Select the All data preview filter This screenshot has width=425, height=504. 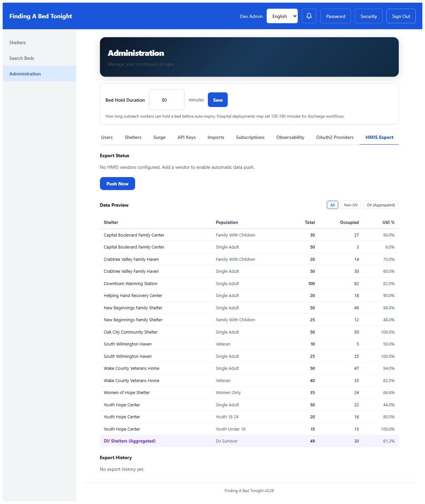coord(332,205)
